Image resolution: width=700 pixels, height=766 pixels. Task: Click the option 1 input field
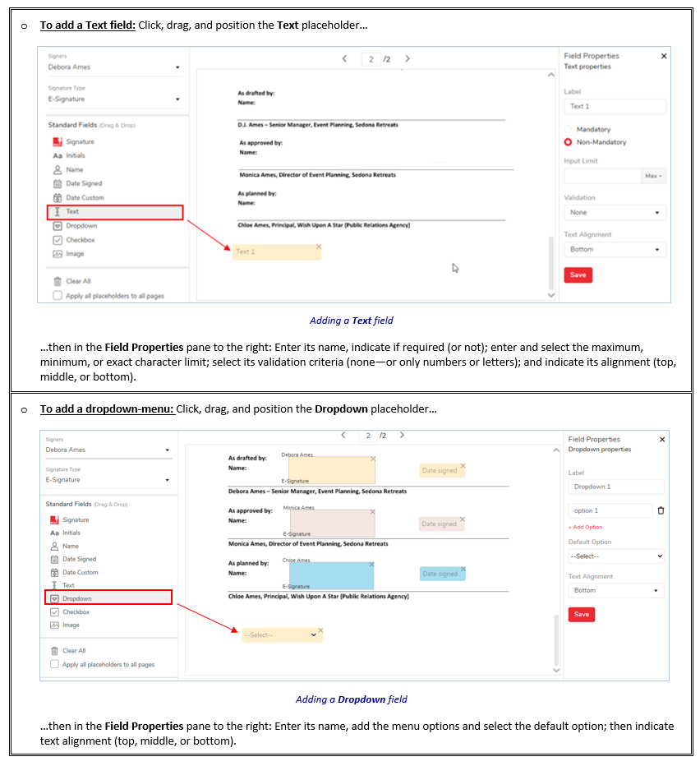click(x=610, y=510)
